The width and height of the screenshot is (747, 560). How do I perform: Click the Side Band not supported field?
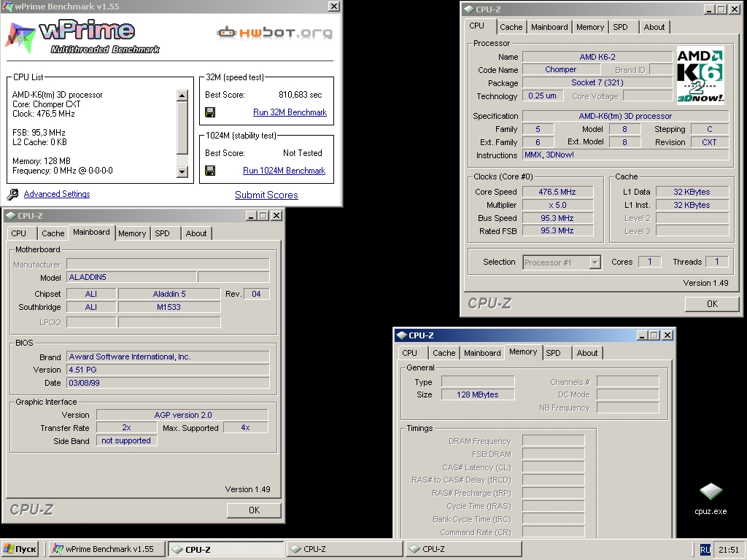(126, 441)
